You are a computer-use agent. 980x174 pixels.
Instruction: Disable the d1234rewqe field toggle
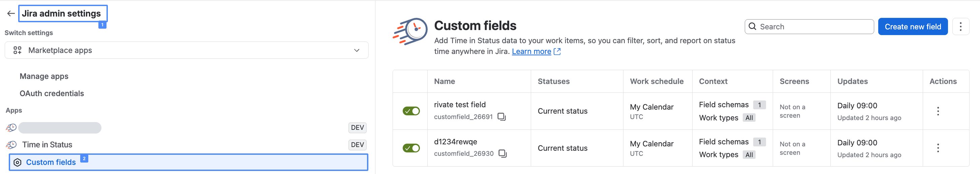411,148
